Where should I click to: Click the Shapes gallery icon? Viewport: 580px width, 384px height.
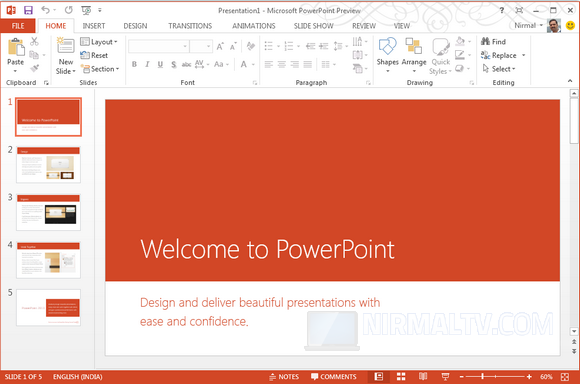pyautogui.click(x=387, y=47)
